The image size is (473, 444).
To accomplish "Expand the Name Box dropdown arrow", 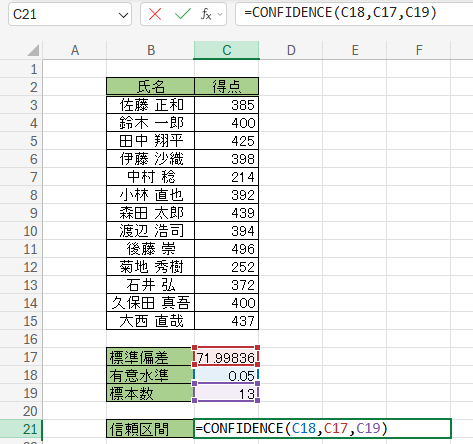I will 123,15.
